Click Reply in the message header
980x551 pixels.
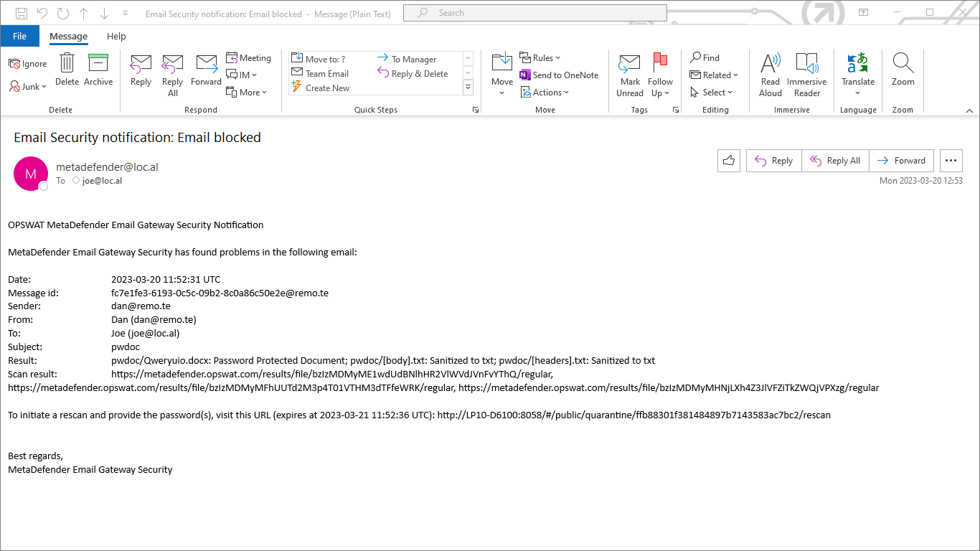pyautogui.click(x=774, y=161)
